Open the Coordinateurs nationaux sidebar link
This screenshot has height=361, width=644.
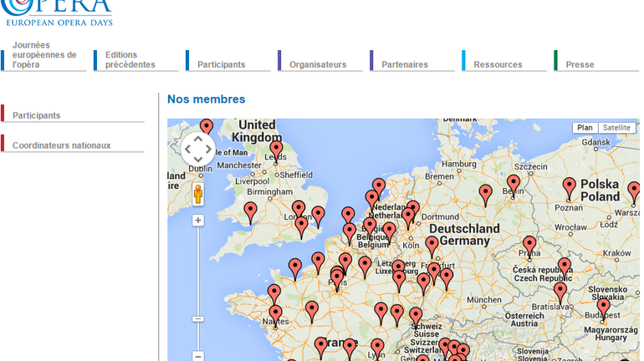[x=61, y=145]
